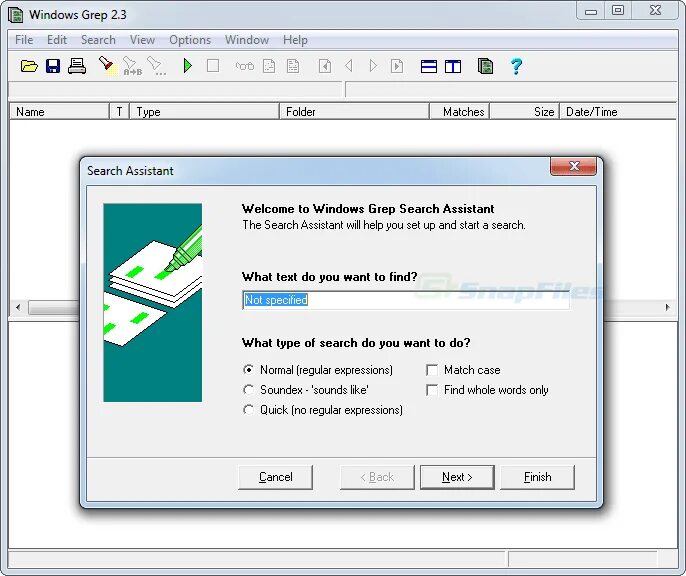
Task: Click Cancel in Search Assistant
Action: 276,477
